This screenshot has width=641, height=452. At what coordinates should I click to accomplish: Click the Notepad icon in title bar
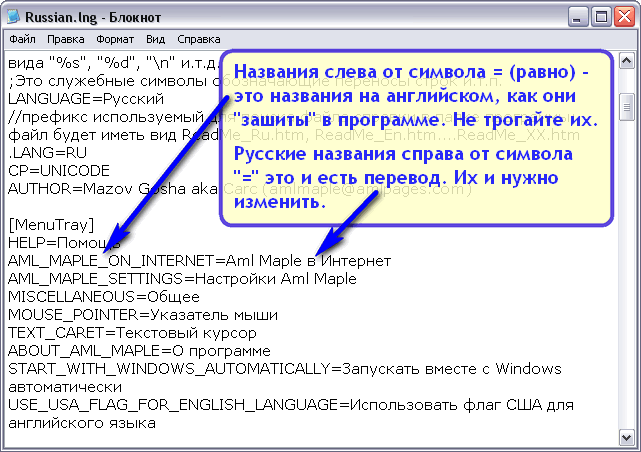point(13,17)
